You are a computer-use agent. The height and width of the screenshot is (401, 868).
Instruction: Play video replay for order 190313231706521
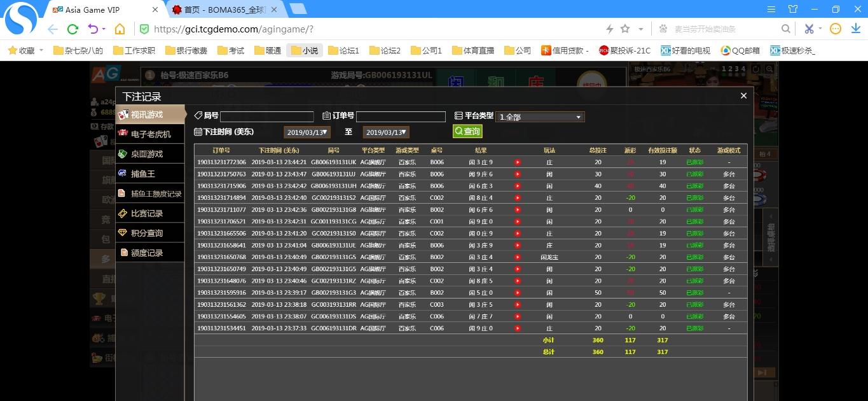point(518,222)
